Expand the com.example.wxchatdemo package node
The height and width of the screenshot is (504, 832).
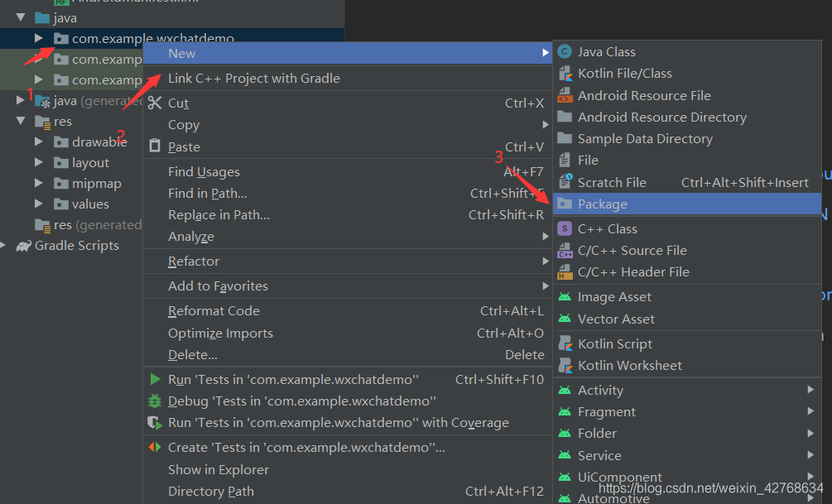(x=39, y=38)
